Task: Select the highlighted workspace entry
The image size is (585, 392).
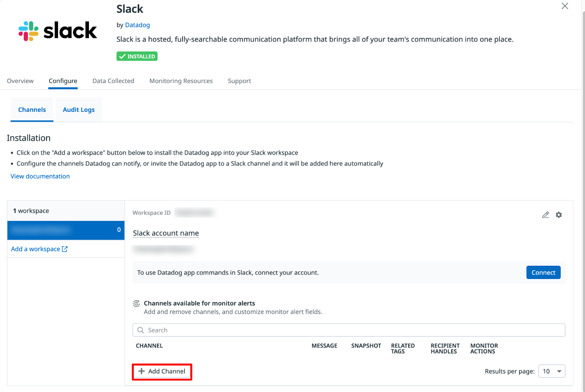Action: pos(66,230)
